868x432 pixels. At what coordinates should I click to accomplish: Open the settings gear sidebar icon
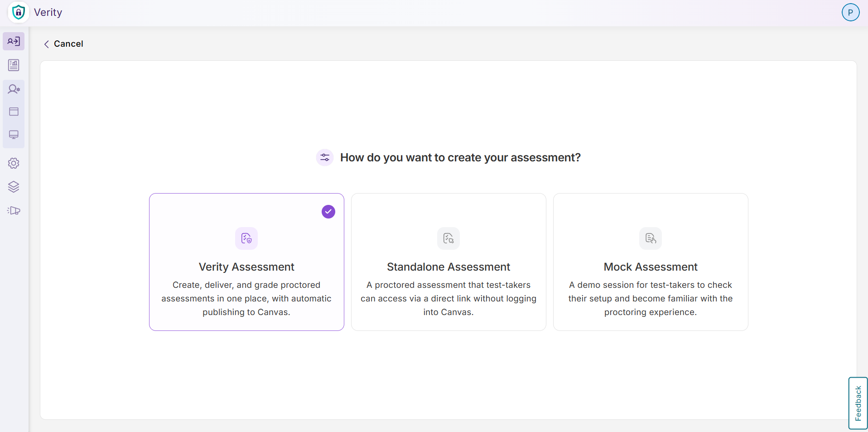click(14, 163)
